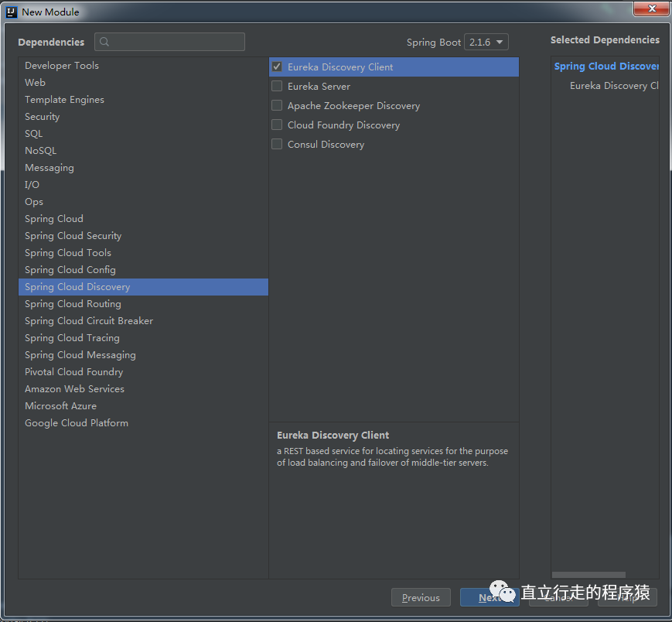Screen dimensions: 672x622
Task: Click the horizontal scrollbar in Selected Dependencies
Action: (x=588, y=574)
